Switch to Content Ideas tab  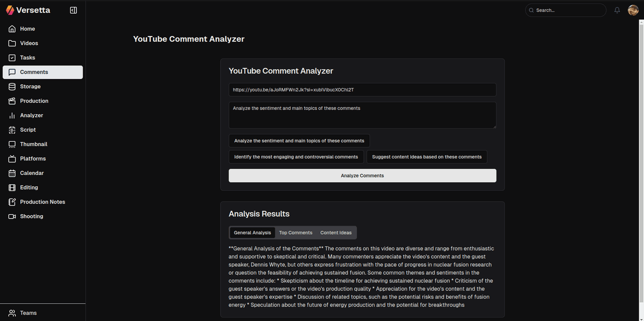[x=336, y=233]
